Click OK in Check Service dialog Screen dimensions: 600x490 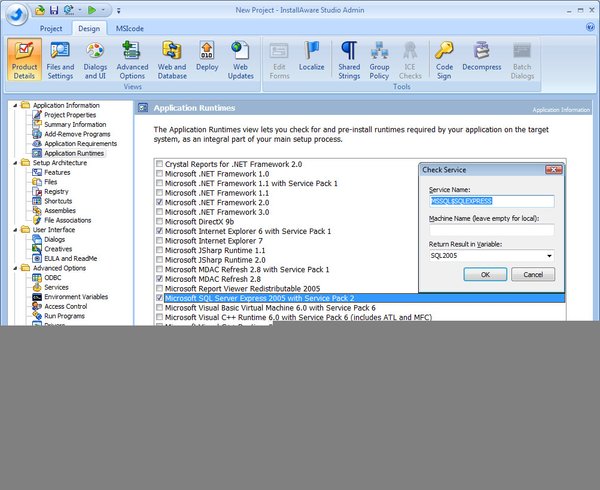click(485, 274)
